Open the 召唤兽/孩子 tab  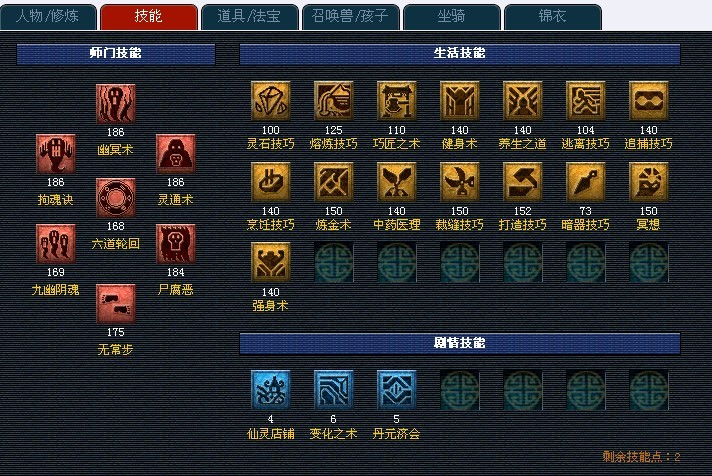tap(350, 17)
